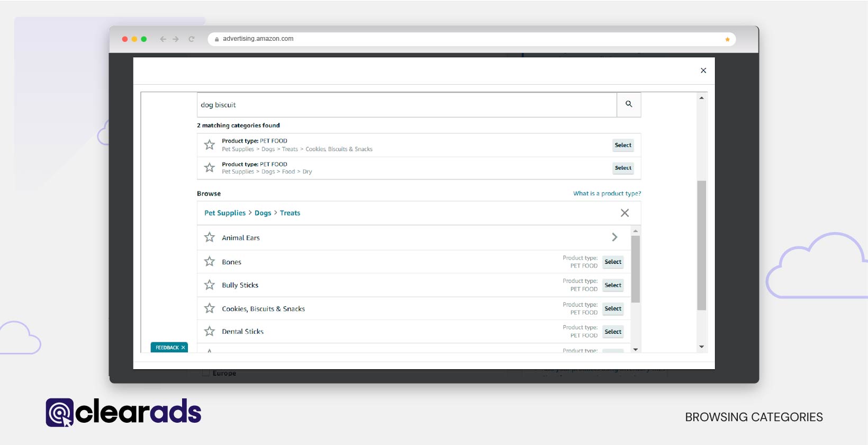Star the Animal Ears category
Viewport: 868px width, 445px height.
[x=210, y=237]
